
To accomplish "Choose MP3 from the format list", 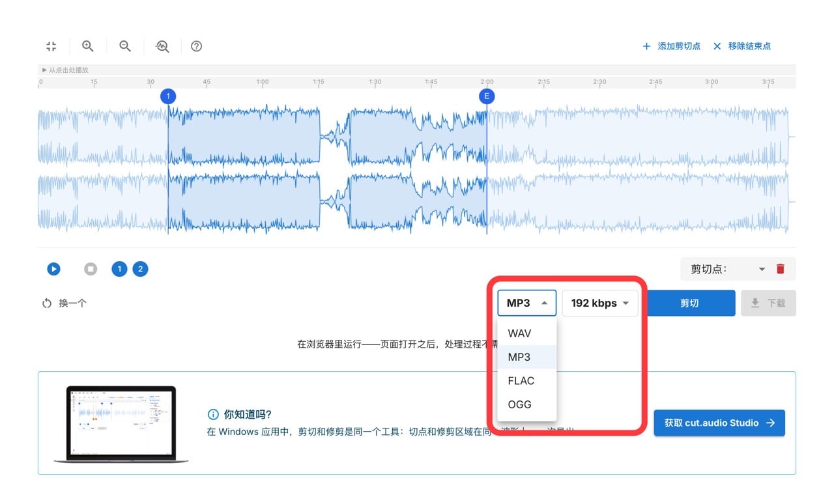I will pyautogui.click(x=527, y=357).
